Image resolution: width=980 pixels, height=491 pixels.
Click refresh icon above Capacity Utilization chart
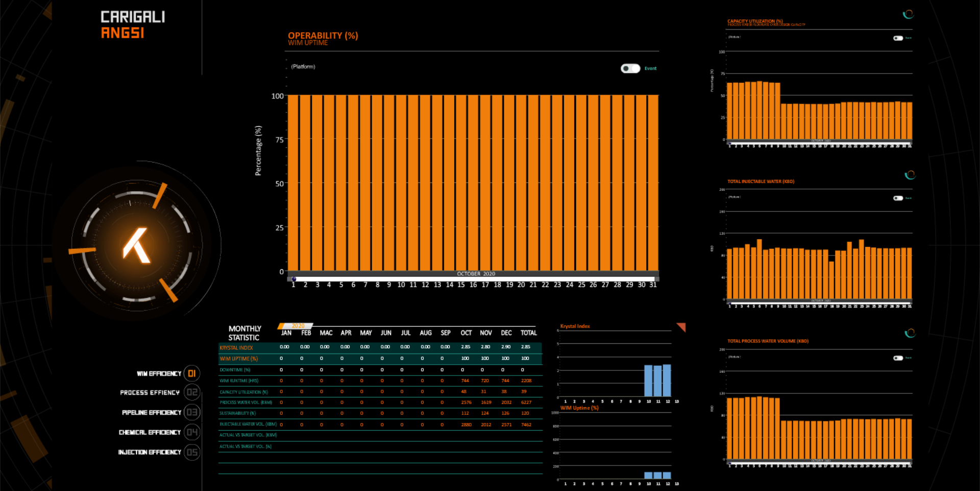pyautogui.click(x=908, y=14)
